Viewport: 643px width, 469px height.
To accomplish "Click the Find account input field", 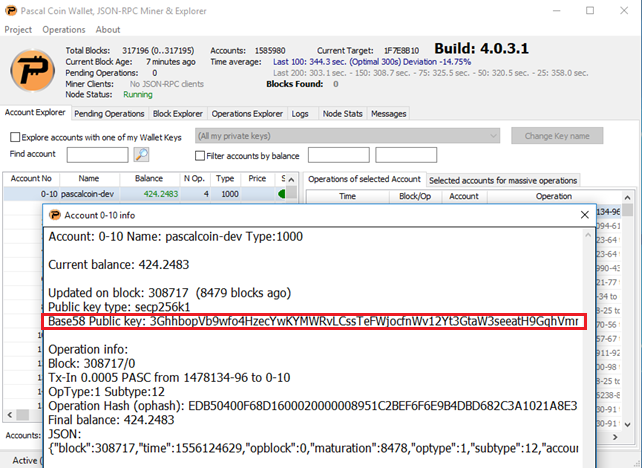I will tap(98, 155).
